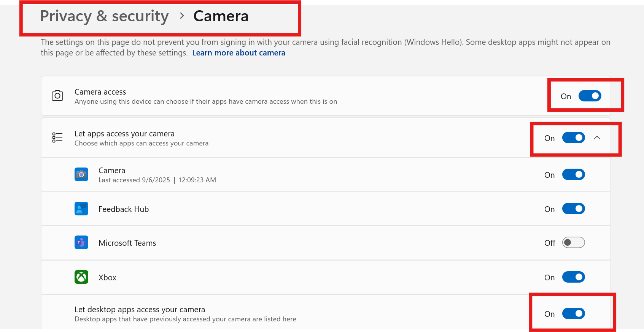This screenshot has width=644, height=332.
Task: Click the Microsoft Teams app icon
Action: (x=81, y=242)
